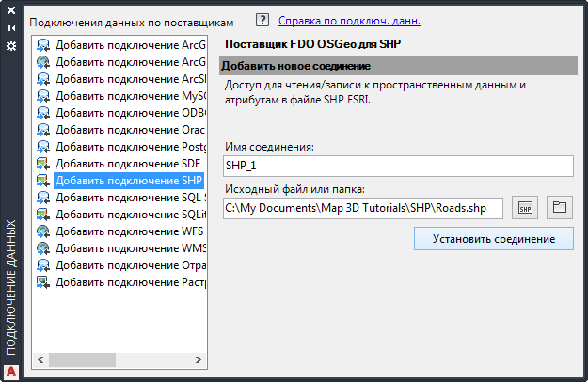This screenshot has height=382, width=588.
Task: Select Добавить подключение WMS in the list
Action: click(131, 248)
